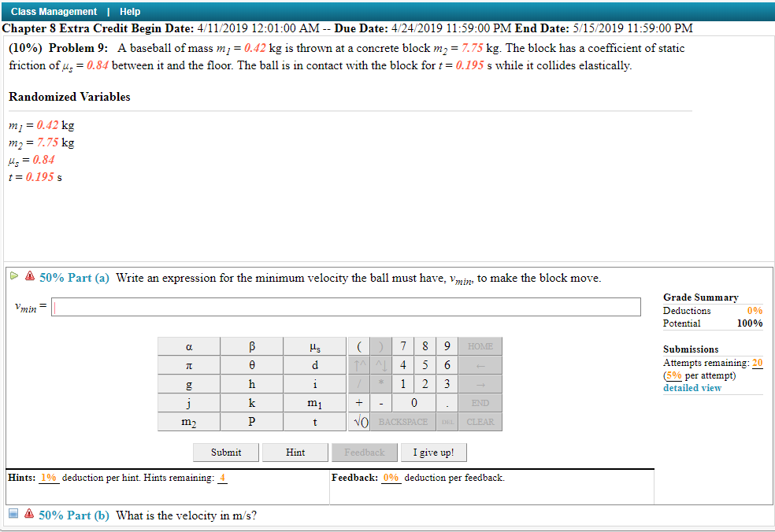Submit the v_min expression
775x532 pixels.
226,452
